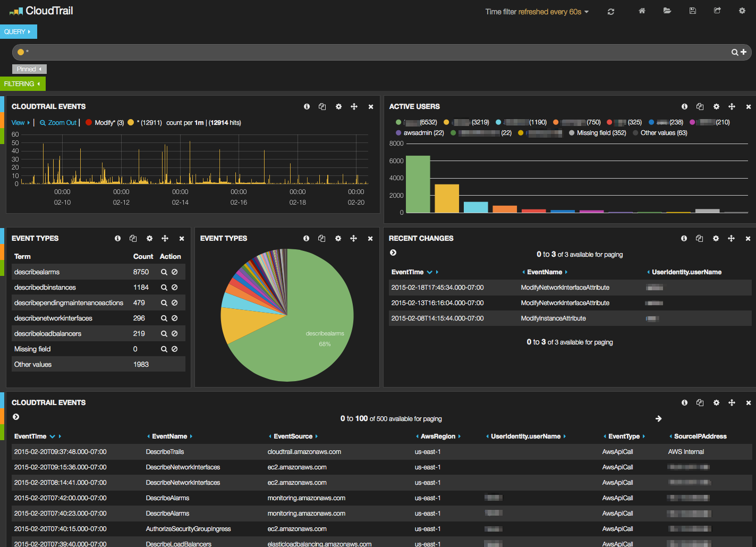
Task: Go to next page of CloudTrail events
Action: pos(658,419)
